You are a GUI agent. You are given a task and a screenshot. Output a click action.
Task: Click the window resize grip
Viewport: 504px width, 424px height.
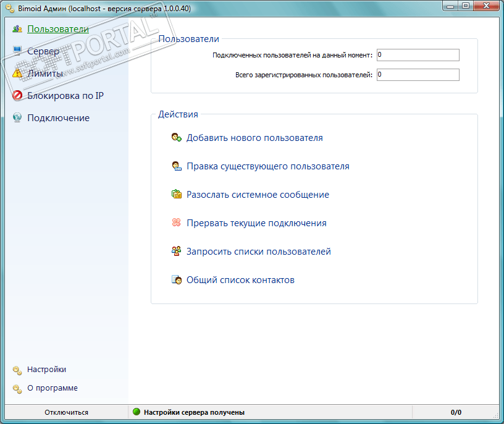(496, 415)
